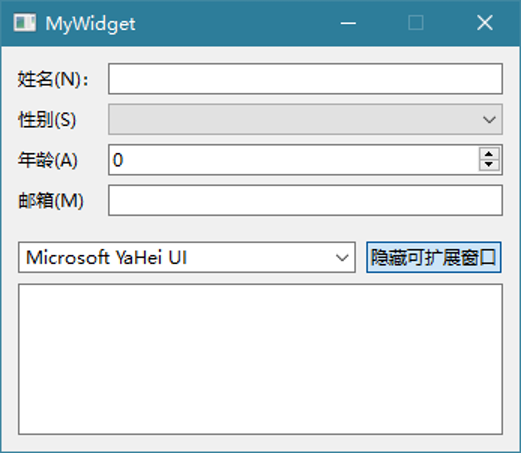521x453 pixels.
Task: Focus the 邮箱(M) email input field
Action: point(305,200)
